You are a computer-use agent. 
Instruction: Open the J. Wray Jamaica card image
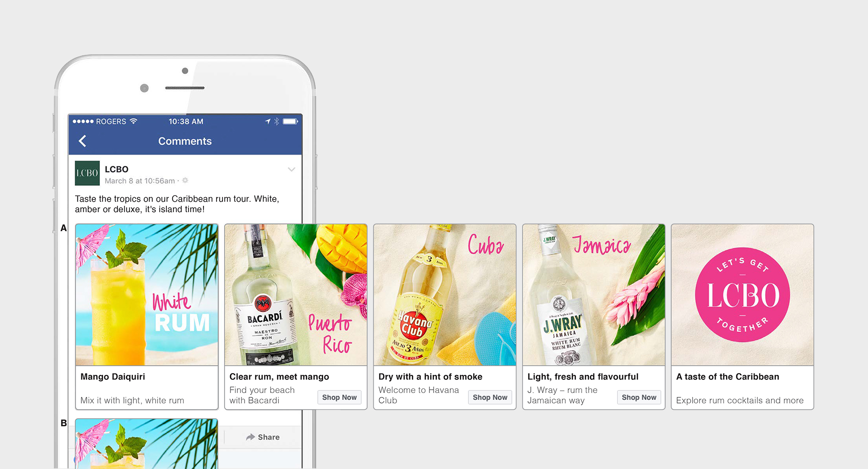tap(594, 295)
